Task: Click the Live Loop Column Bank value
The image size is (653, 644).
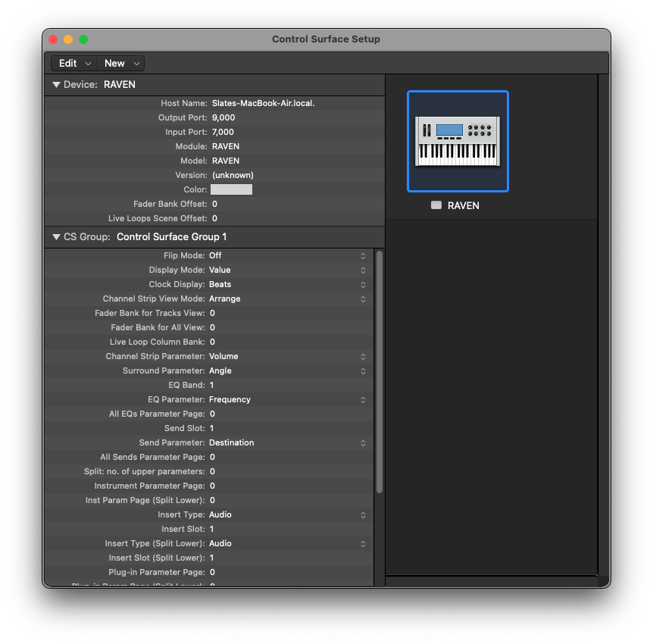Action: pos(212,342)
